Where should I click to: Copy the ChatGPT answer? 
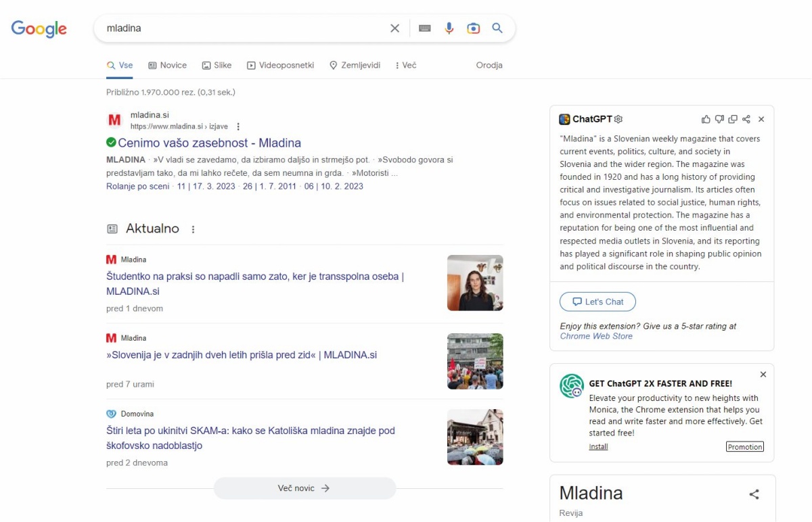(733, 119)
